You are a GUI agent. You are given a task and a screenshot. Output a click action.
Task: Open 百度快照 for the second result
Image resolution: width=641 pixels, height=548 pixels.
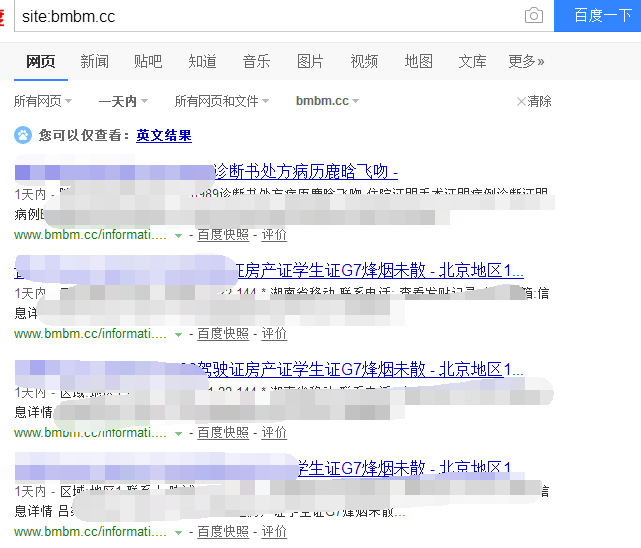pyautogui.click(x=223, y=333)
